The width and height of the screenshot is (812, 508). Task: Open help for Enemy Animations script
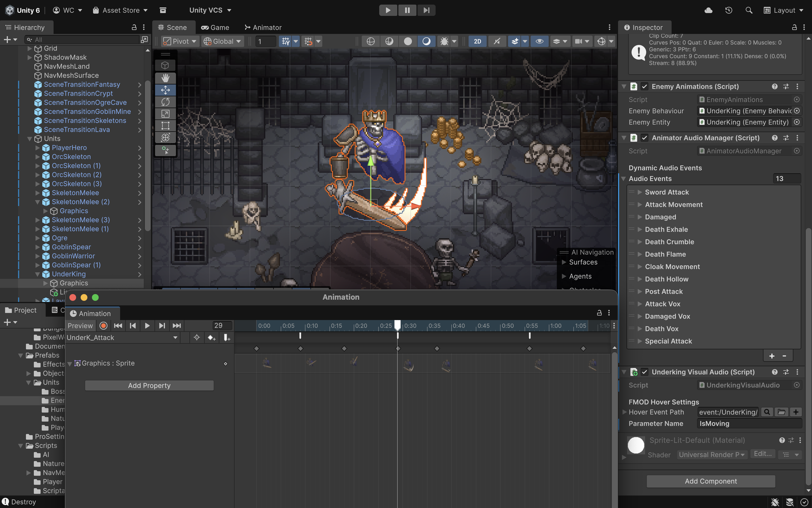coord(775,86)
